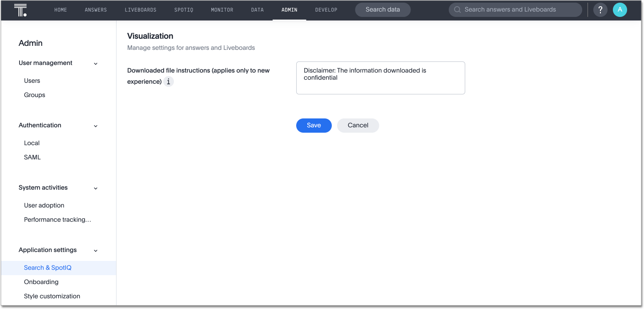
Task: Save the visualization settings
Action: point(314,126)
